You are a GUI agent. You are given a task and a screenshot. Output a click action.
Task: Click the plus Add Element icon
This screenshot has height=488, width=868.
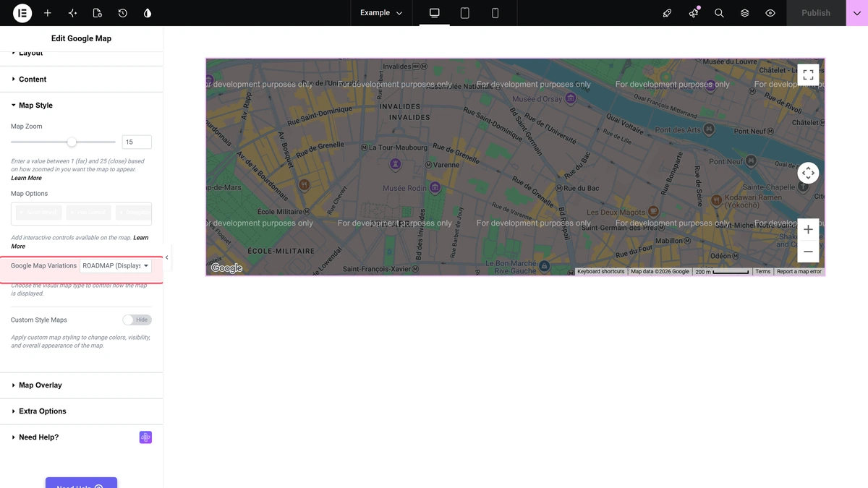(48, 13)
